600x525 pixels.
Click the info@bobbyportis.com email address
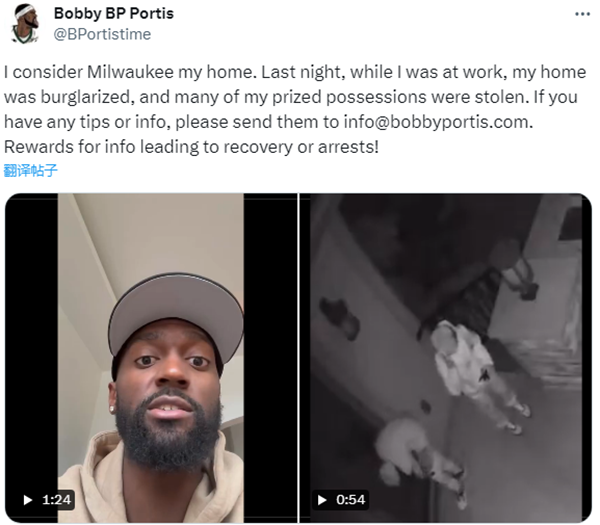[x=436, y=122]
